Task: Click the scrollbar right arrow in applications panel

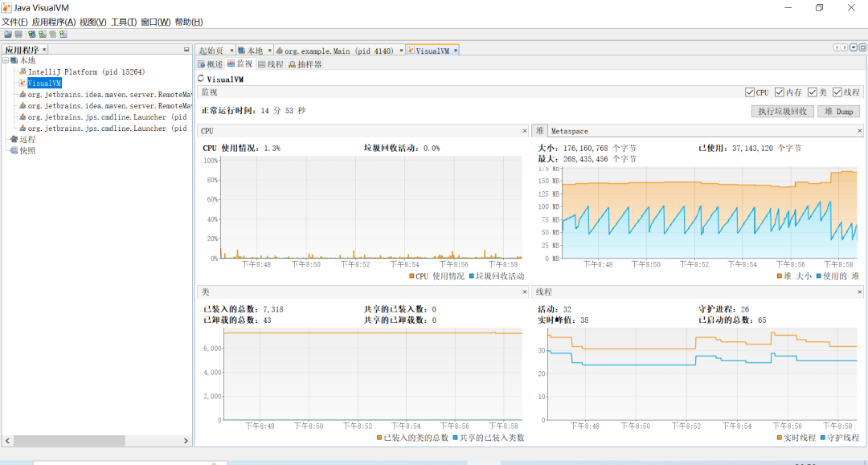Action: click(186, 441)
